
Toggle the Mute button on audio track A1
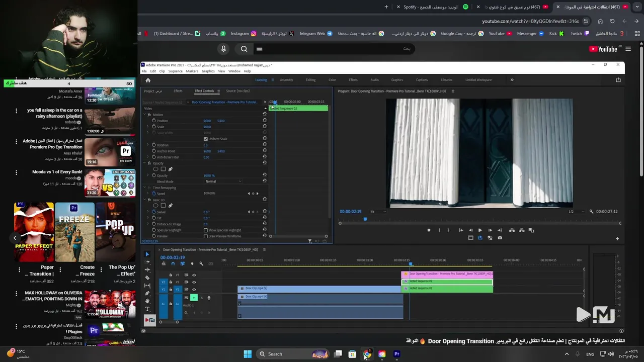(x=194, y=298)
